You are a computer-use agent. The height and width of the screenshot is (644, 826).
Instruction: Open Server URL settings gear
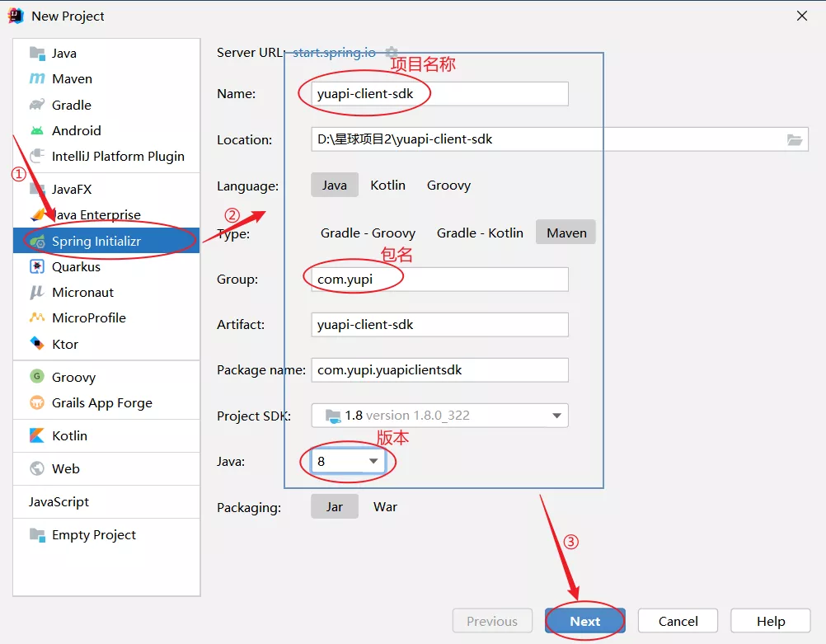point(392,52)
